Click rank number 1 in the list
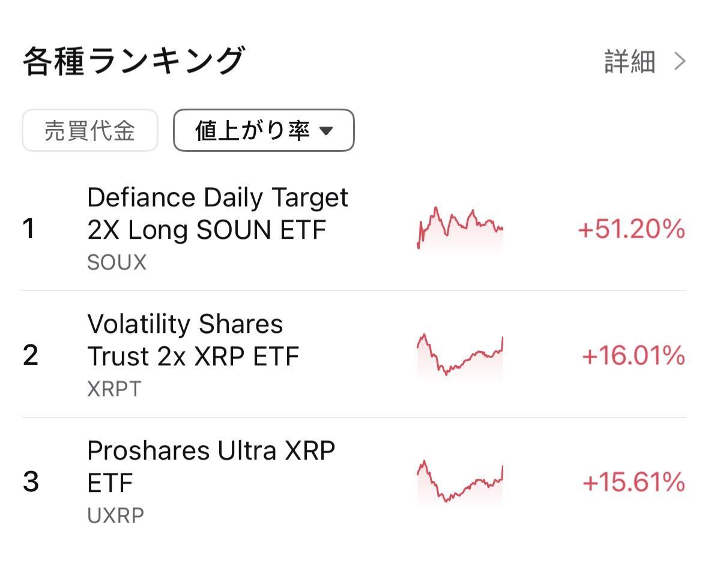The height and width of the screenshot is (588, 708). (x=28, y=229)
